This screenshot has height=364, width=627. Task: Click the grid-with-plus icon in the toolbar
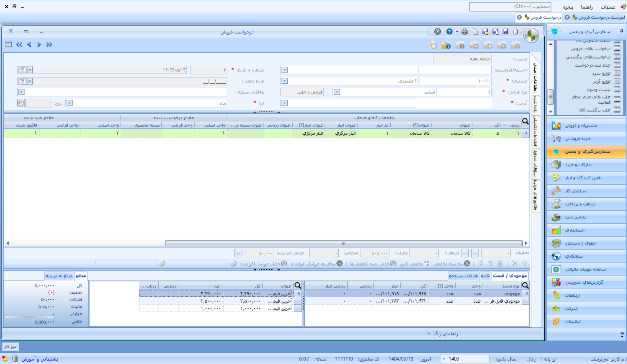[432, 45]
